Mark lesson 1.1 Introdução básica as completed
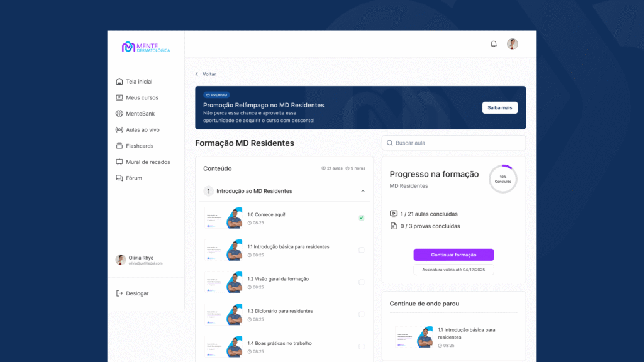 362,250
